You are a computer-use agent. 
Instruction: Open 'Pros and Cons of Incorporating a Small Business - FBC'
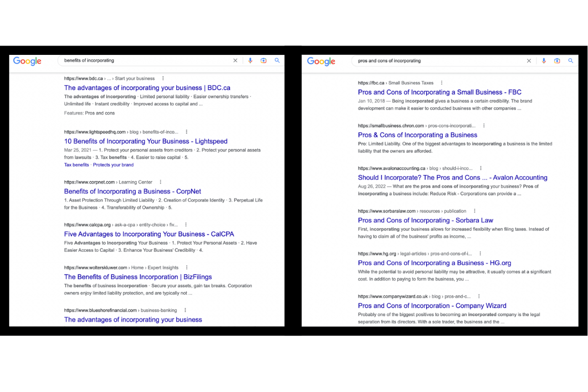click(440, 92)
